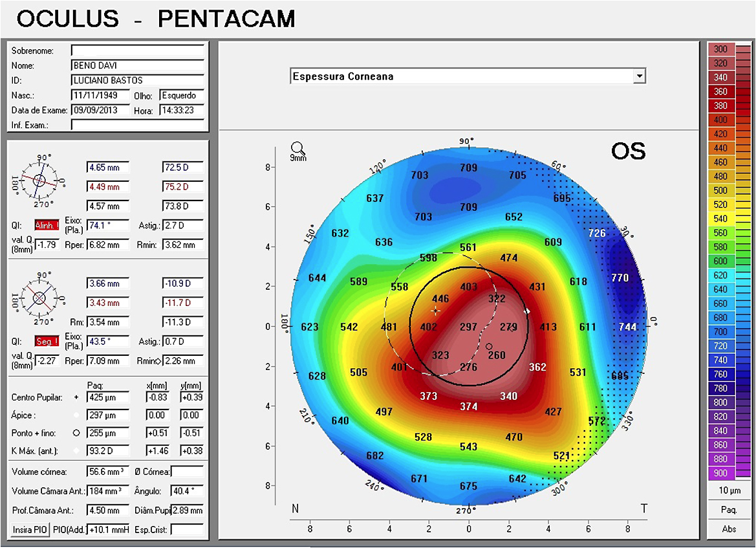
Task: Click the Nome field showing BENO DAVI
Action: click(x=137, y=65)
